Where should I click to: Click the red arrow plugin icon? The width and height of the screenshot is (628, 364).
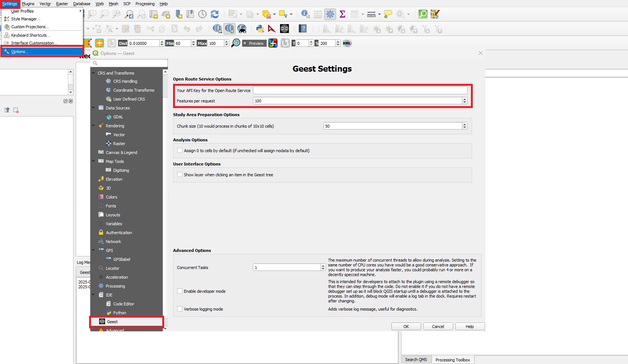[x=272, y=29]
